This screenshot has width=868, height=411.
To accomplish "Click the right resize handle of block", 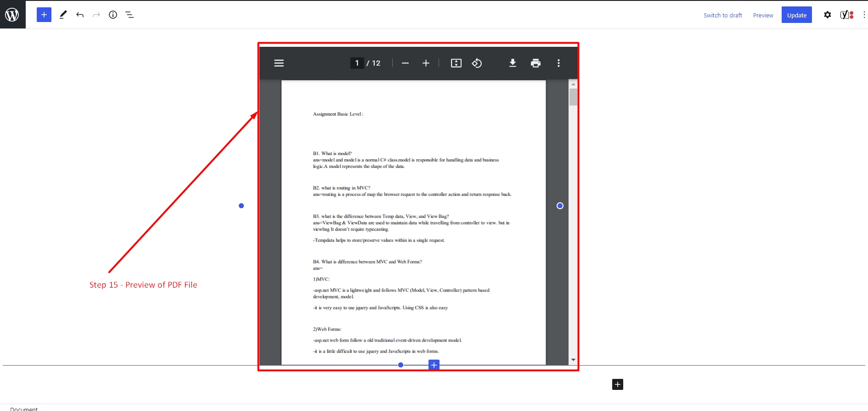I will pos(560,205).
